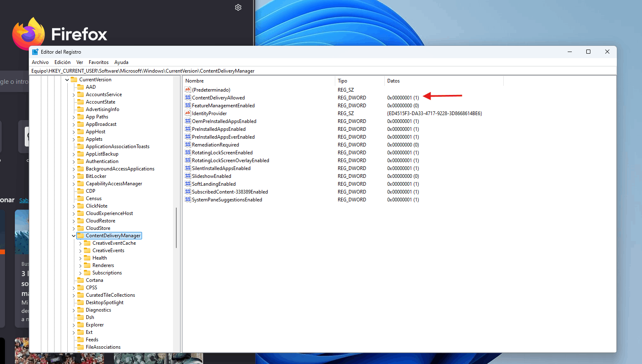The image size is (642, 364).
Task: Select the SubscribedContent-338389Enabled value
Action: [x=230, y=192]
